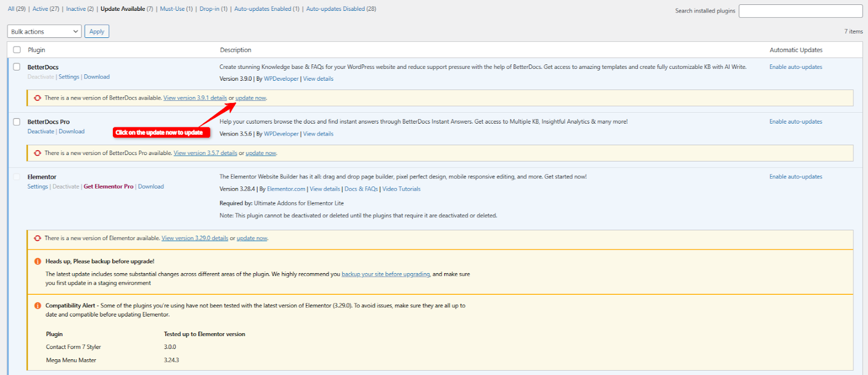Click the Description column header
The height and width of the screenshot is (375, 868).
[x=235, y=50]
